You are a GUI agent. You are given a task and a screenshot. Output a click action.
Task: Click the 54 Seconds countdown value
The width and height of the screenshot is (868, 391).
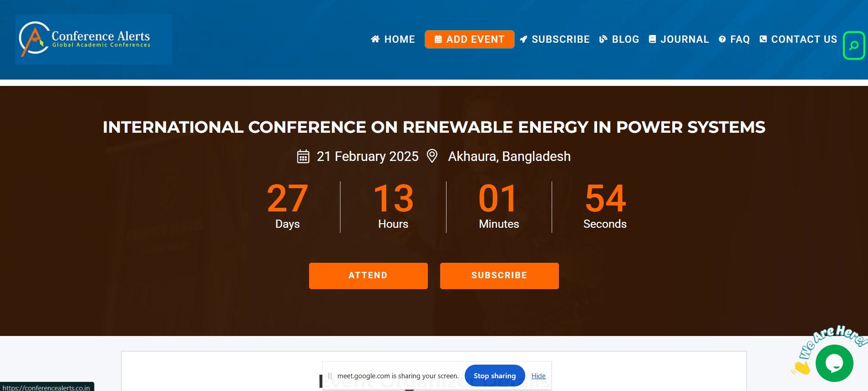605,198
